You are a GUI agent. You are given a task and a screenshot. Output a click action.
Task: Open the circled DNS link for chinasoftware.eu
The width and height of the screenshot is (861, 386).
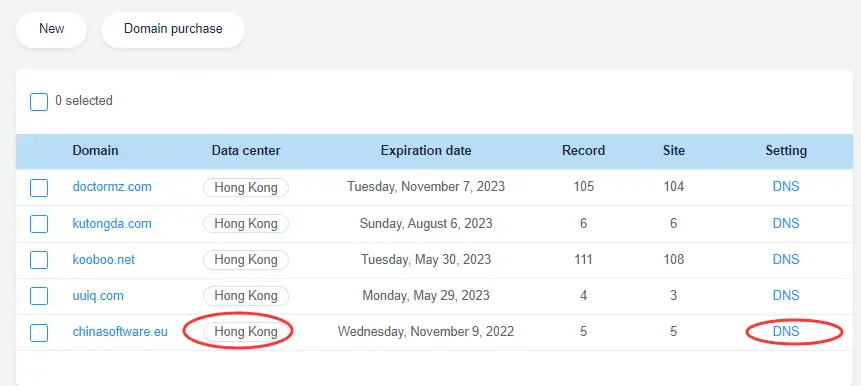pos(786,332)
